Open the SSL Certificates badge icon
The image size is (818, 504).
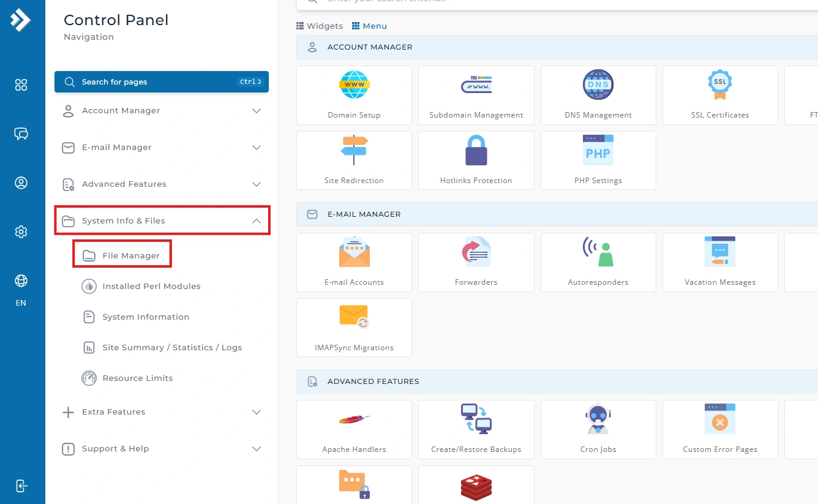click(x=720, y=85)
